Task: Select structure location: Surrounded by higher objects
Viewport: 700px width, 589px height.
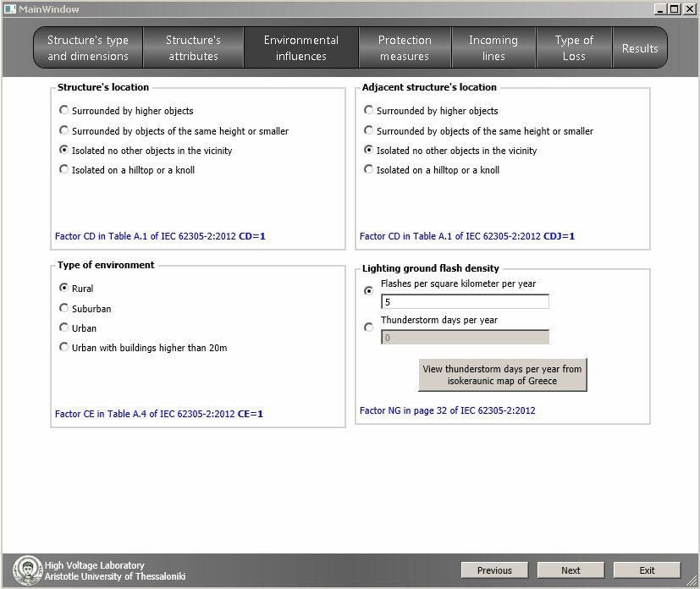Action: tap(126, 111)
